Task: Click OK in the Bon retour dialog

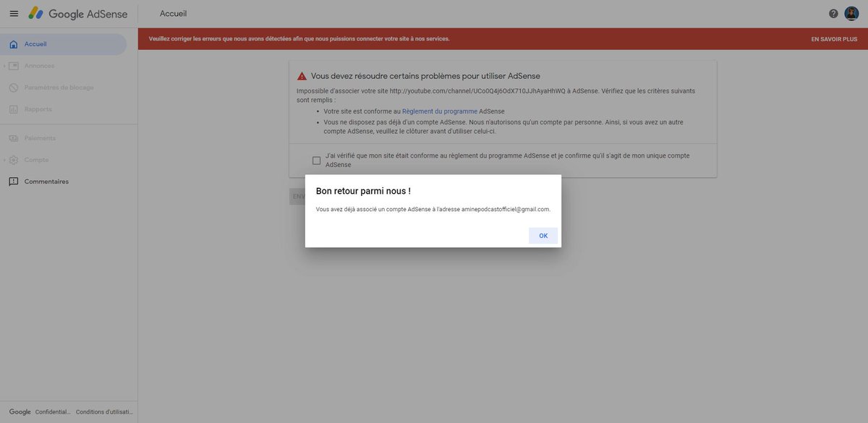Action: (543, 236)
